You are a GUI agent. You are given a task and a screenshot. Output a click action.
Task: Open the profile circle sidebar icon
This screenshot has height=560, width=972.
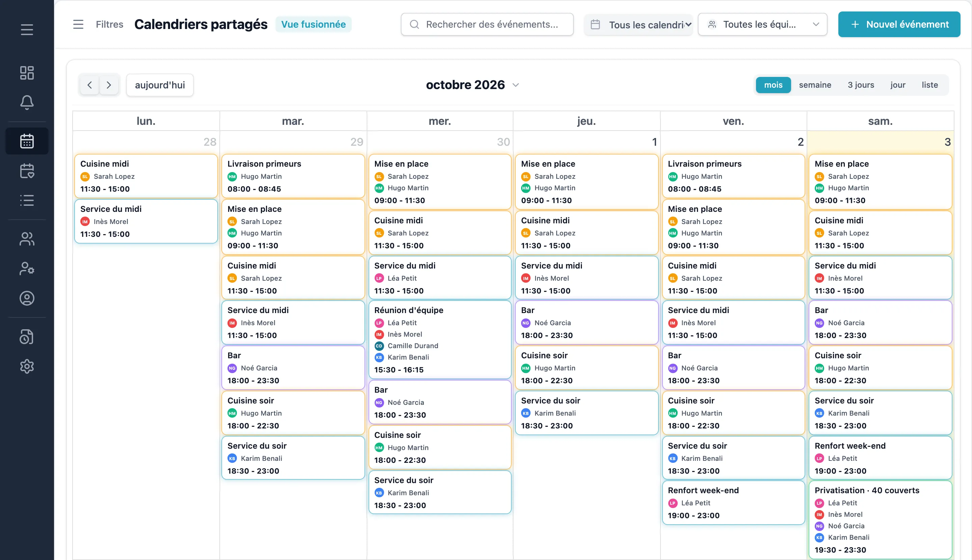click(x=27, y=298)
